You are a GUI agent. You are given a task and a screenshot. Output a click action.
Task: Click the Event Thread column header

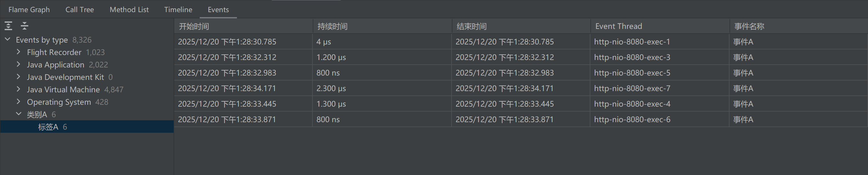[x=618, y=26]
